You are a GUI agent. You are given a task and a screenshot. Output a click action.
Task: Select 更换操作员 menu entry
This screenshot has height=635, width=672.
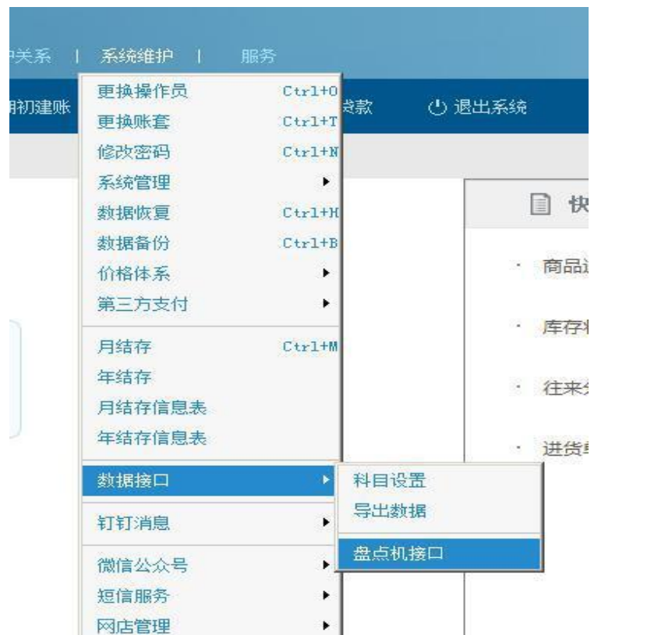pyautogui.click(x=143, y=91)
